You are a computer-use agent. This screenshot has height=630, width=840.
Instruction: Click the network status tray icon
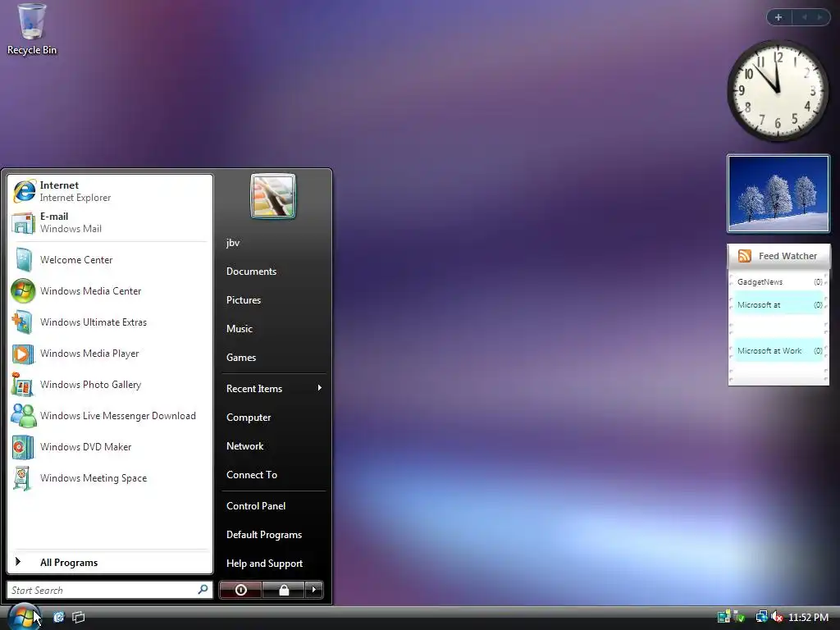coord(761,617)
